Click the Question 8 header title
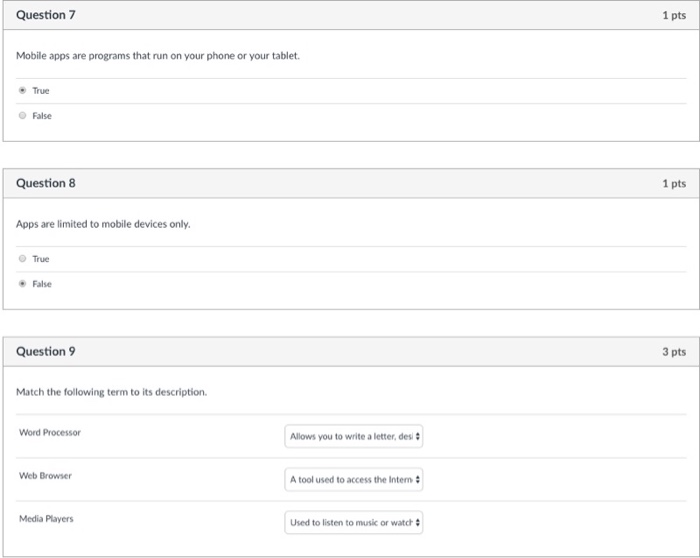 46,183
